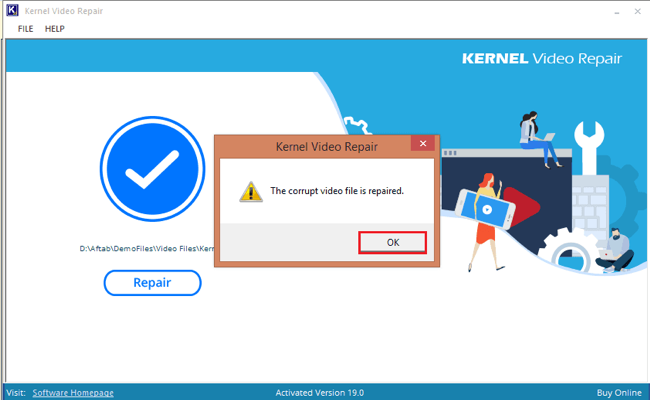Click the OK button in the dialog

click(x=392, y=242)
